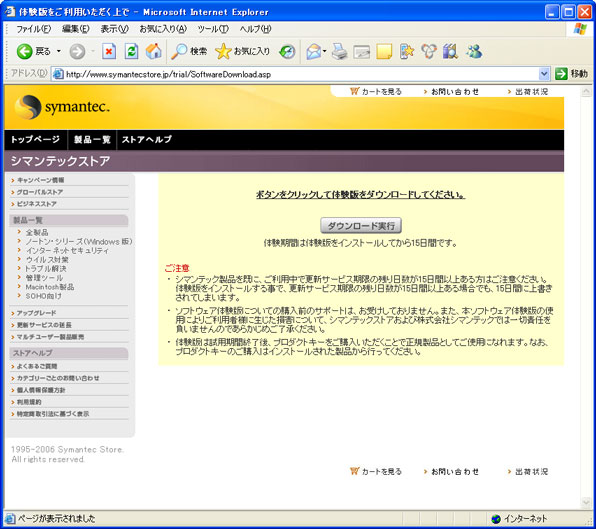Click the star document toolbar icon
Screen dimensions: 596x529
(407, 51)
